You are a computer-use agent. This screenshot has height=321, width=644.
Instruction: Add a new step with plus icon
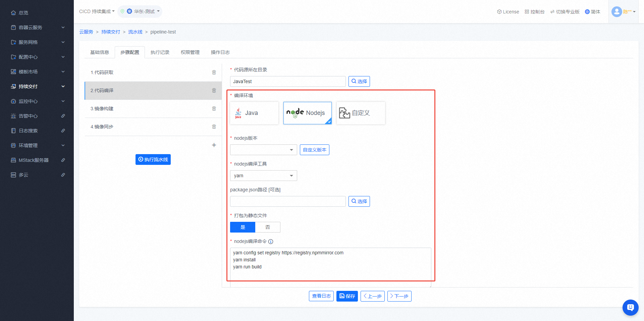214,145
